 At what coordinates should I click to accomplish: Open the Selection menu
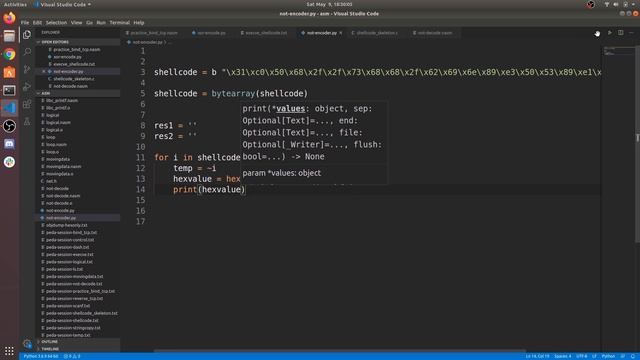point(56,23)
